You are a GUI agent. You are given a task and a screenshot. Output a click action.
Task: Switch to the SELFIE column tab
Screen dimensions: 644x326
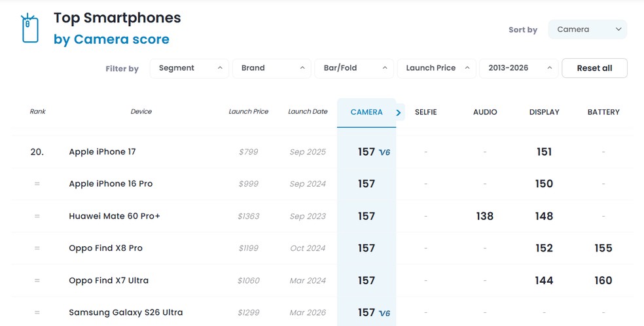click(425, 112)
